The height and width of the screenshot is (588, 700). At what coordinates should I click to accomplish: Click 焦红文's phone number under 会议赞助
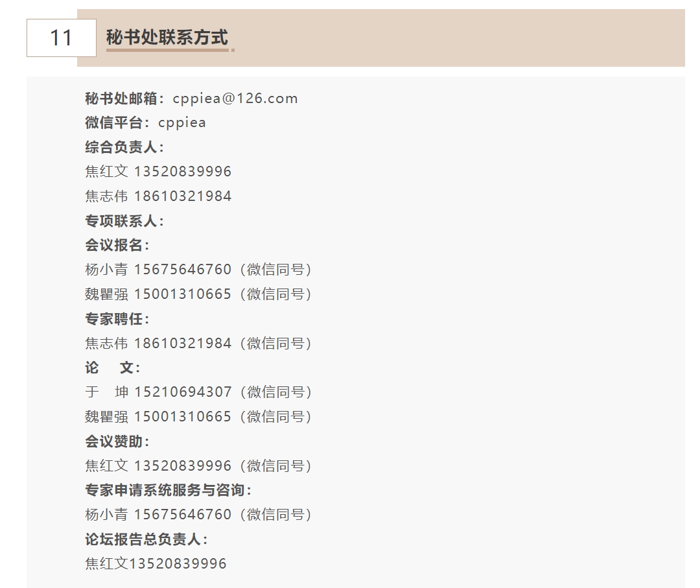[183, 466]
